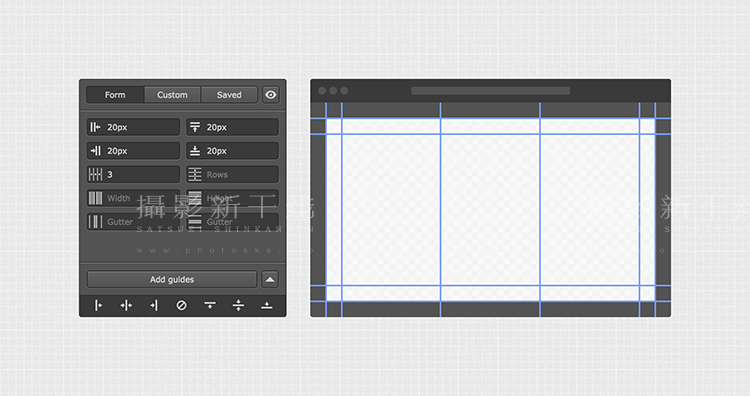The height and width of the screenshot is (396, 750).
Task: Expand the options arrow beside Add guides
Action: point(270,279)
